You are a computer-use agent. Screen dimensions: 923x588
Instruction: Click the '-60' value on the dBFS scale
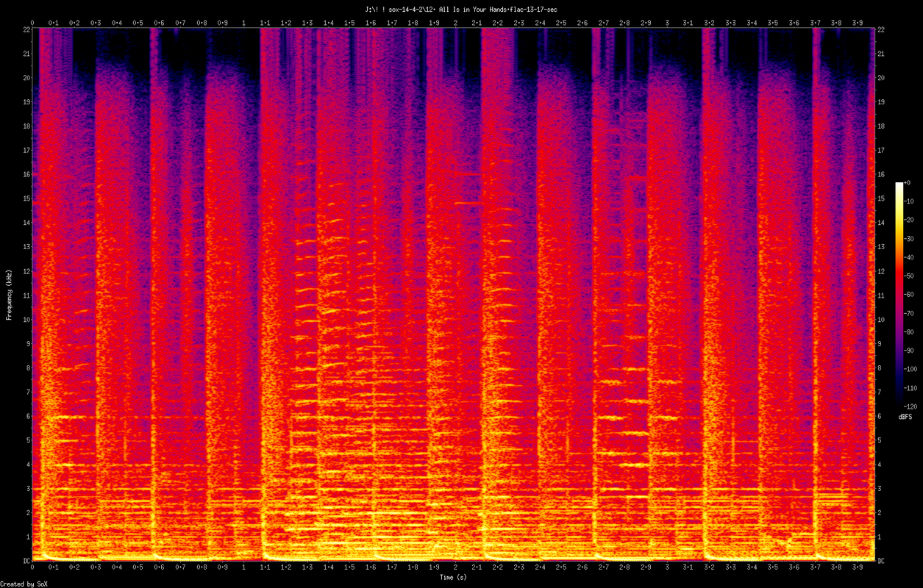(x=910, y=294)
